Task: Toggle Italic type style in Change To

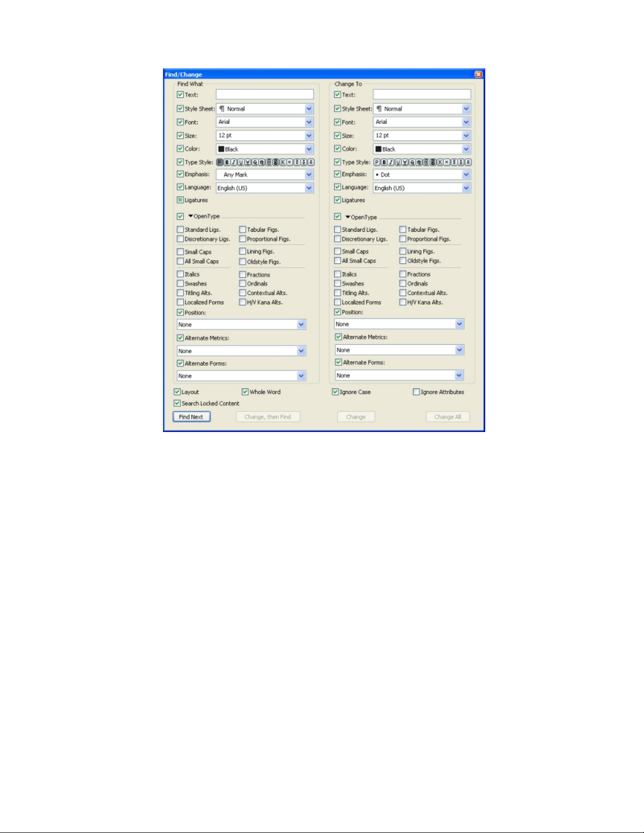Action: pyautogui.click(x=391, y=162)
